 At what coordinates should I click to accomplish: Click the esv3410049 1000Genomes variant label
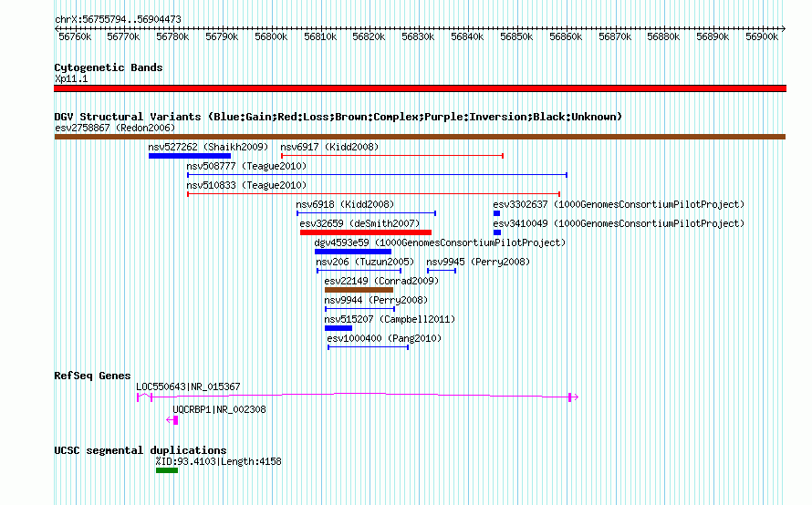(x=619, y=223)
